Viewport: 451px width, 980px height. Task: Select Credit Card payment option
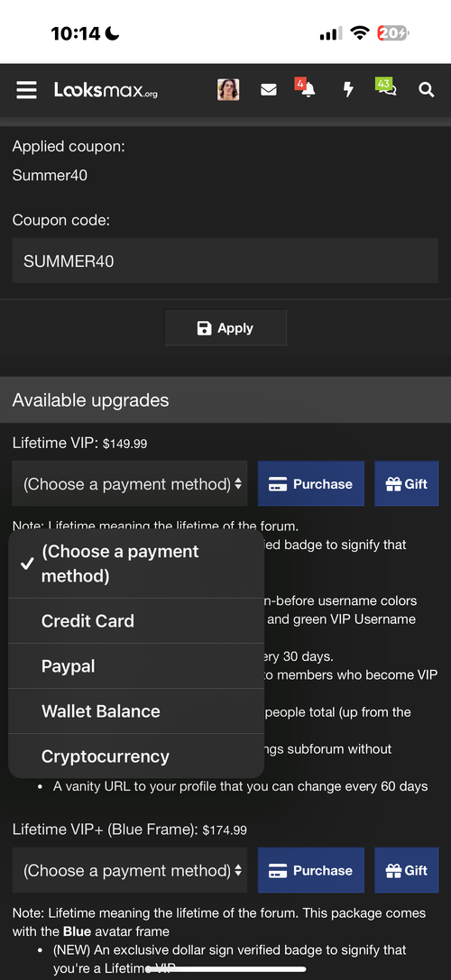point(136,620)
